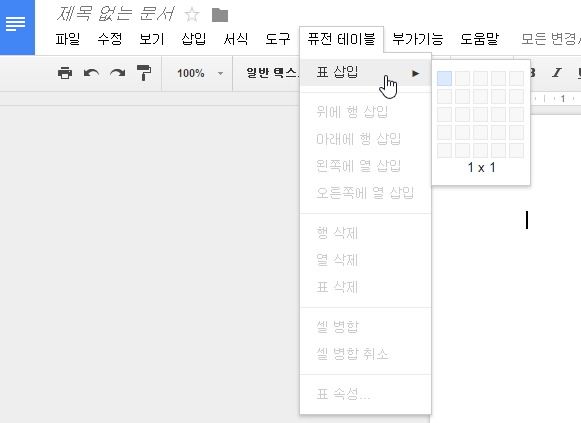Click the 열 삭제 menu entry
Viewport: 581px width, 423px height.
tap(365, 260)
